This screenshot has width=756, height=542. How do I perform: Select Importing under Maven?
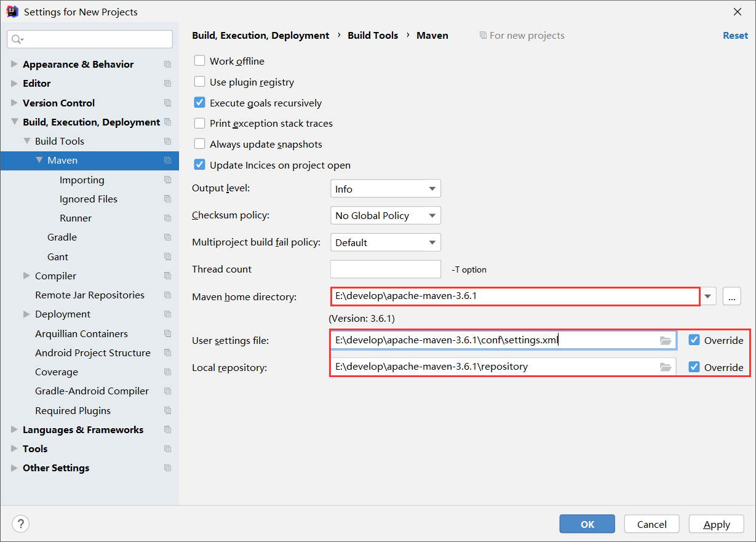(82, 180)
